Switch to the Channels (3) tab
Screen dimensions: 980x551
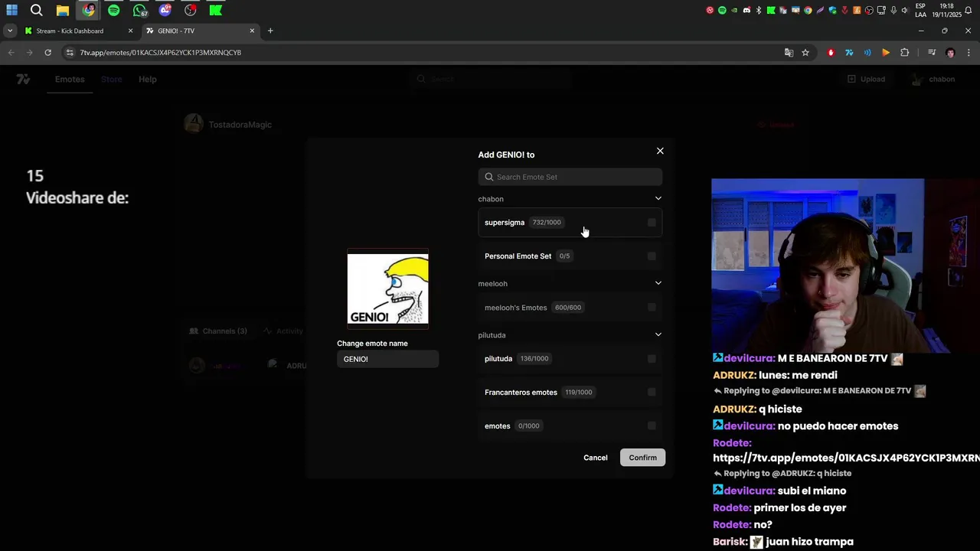pyautogui.click(x=218, y=331)
